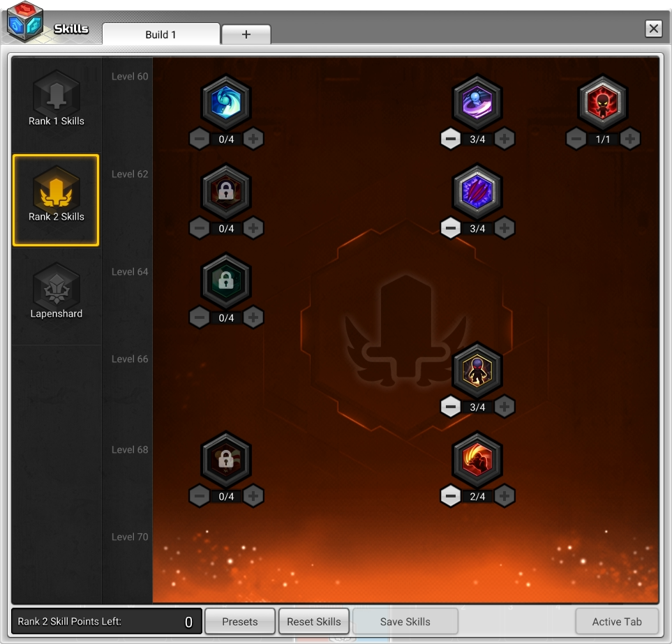Open the Presets menu
The image size is (672, 644).
click(240, 621)
